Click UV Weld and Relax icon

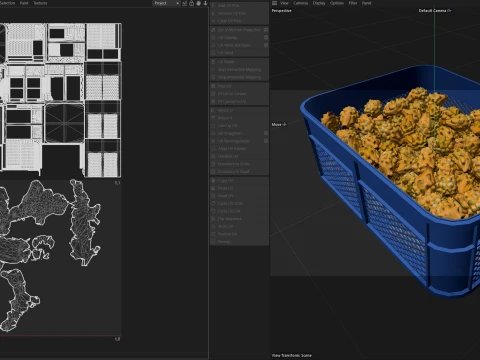click(x=213, y=45)
